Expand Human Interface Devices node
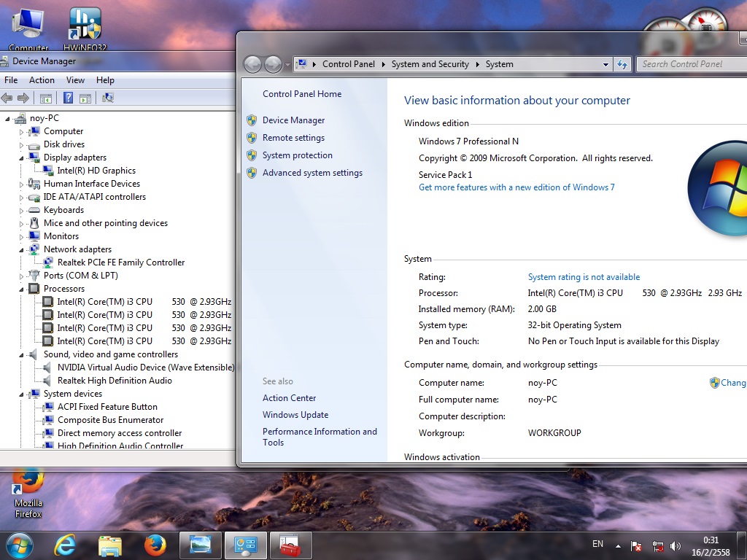Image resolution: width=747 pixels, height=560 pixels. pos(21,184)
